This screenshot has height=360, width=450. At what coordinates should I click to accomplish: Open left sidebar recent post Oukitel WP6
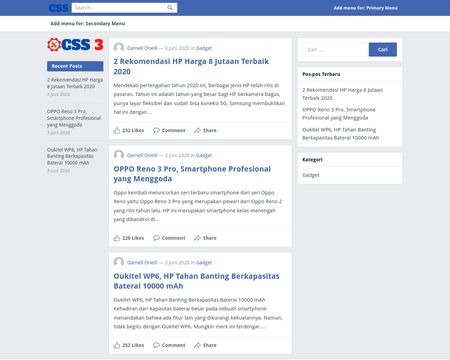72,156
